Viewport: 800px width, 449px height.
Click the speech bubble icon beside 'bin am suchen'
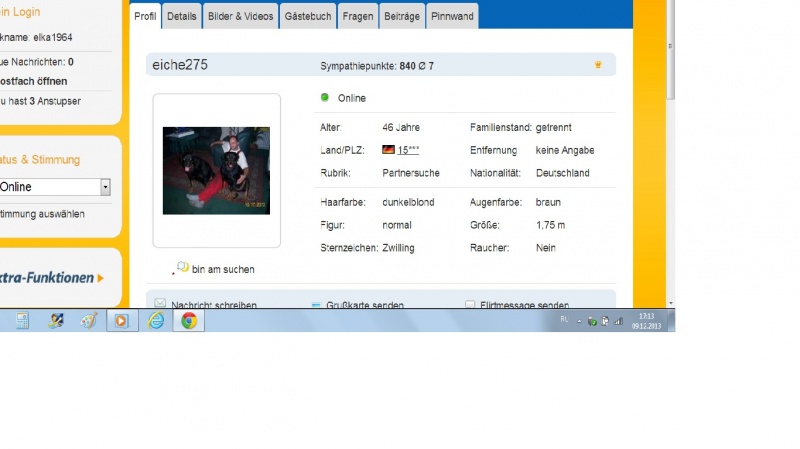click(182, 268)
